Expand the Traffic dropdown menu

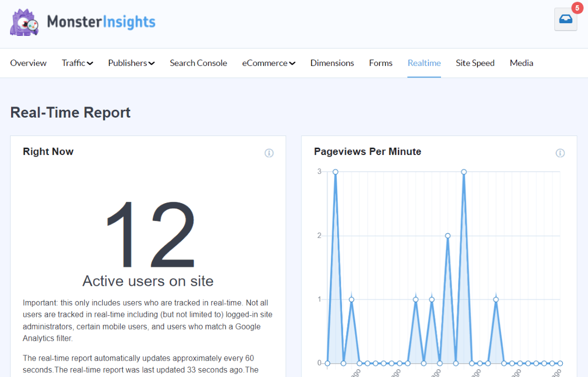[77, 63]
